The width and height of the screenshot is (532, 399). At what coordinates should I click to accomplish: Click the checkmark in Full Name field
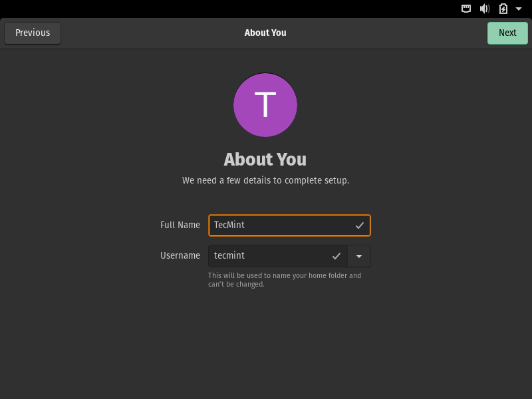click(360, 225)
